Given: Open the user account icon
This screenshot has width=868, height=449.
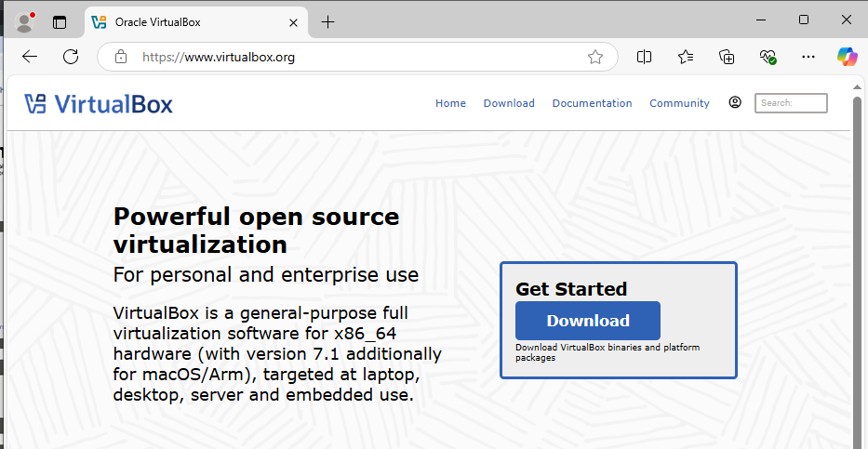Looking at the screenshot, I should (735, 102).
